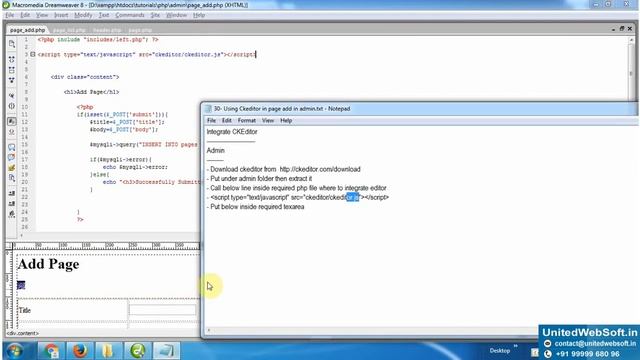Click the Collapse Full Tag icon
The image size is (640, 360).
pos(12,60)
